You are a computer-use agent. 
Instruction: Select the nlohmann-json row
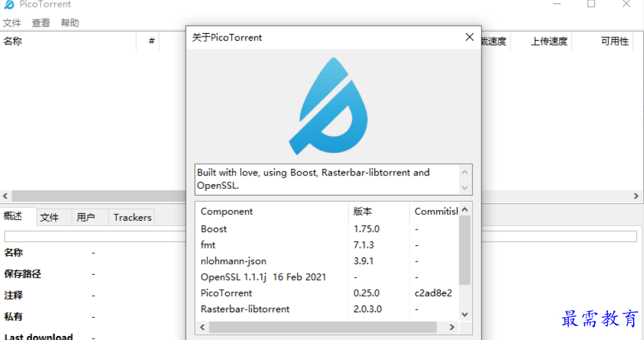click(x=327, y=261)
